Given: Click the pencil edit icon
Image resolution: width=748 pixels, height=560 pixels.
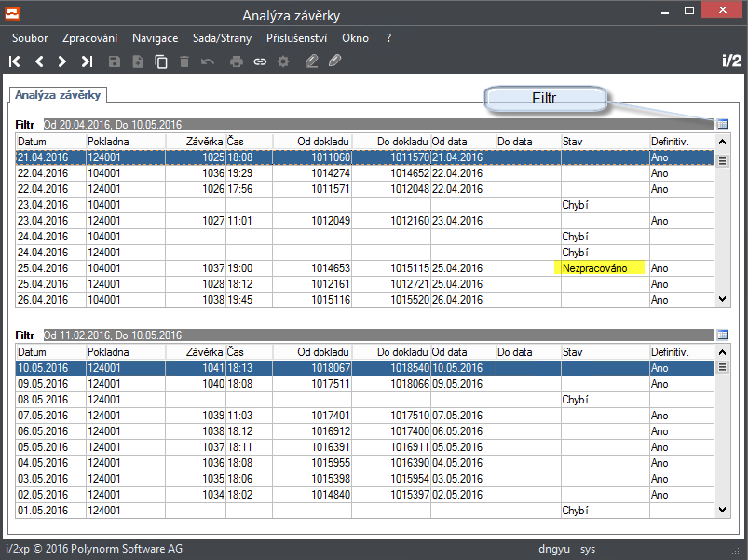Looking at the screenshot, I should click(x=311, y=61).
